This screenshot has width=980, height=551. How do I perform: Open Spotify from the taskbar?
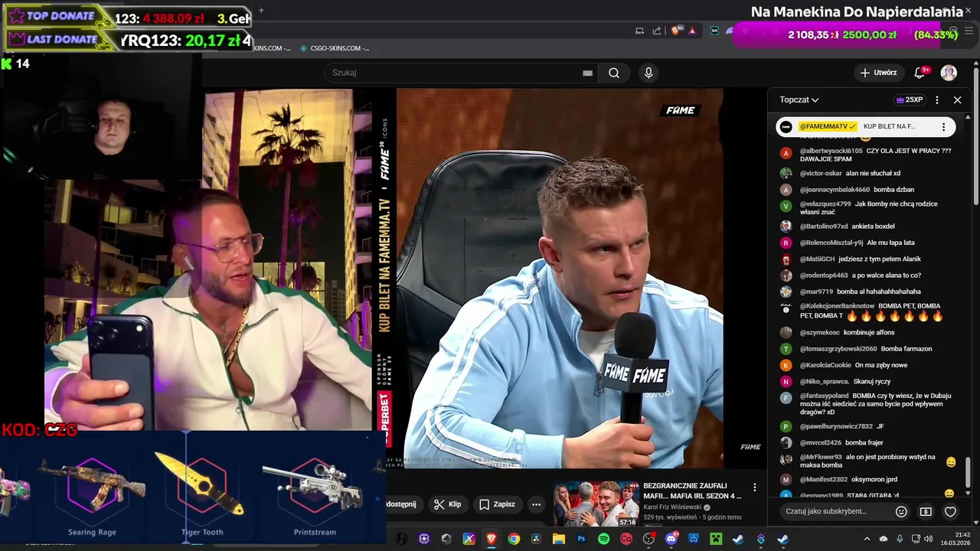pyautogui.click(x=603, y=539)
